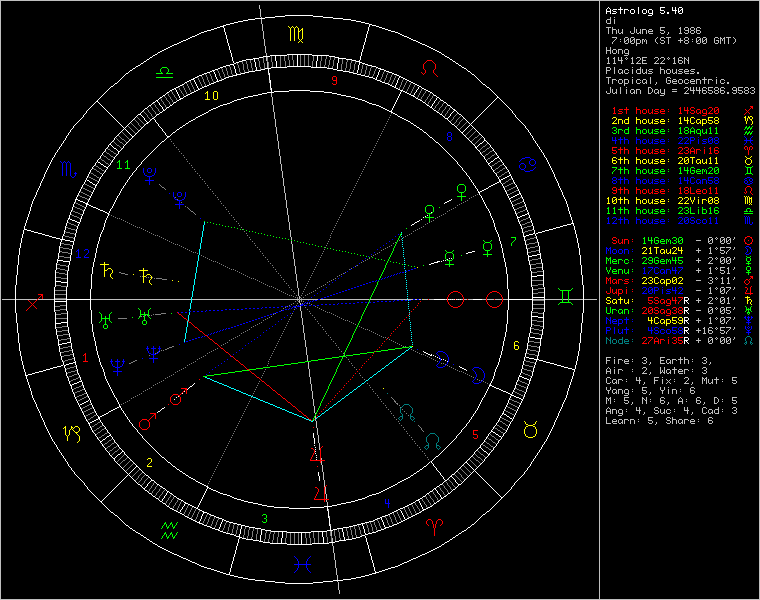760x600 pixels.
Task: Click the yellow Capricorn glyph on the wheel
Action: point(73,433)
